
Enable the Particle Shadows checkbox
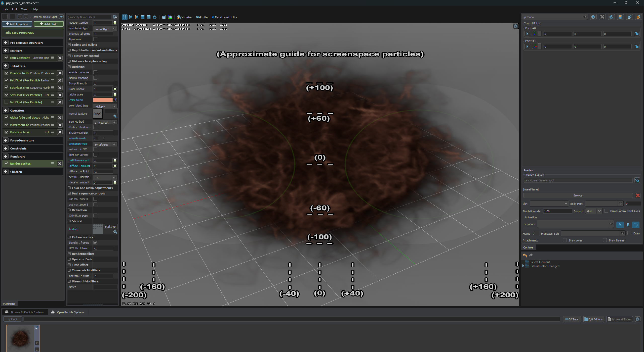click(95, 127)
